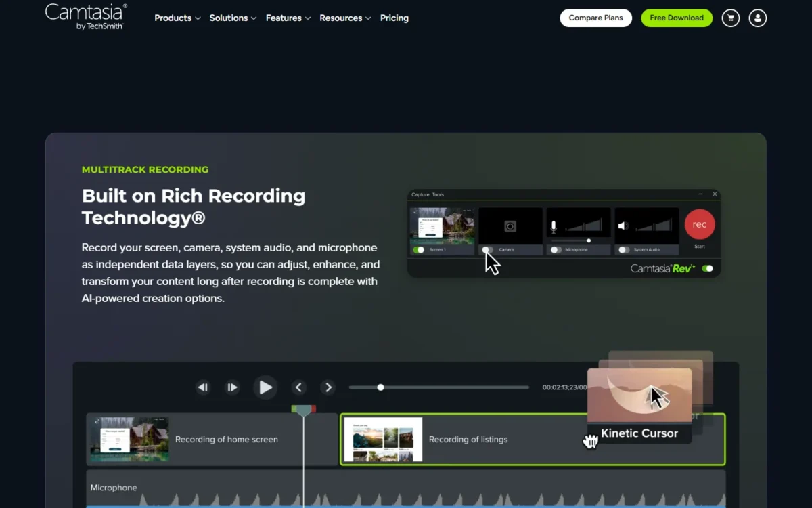Enable the Camera toggle switch
The image size is (812, 508).
[x=488, y=250]
